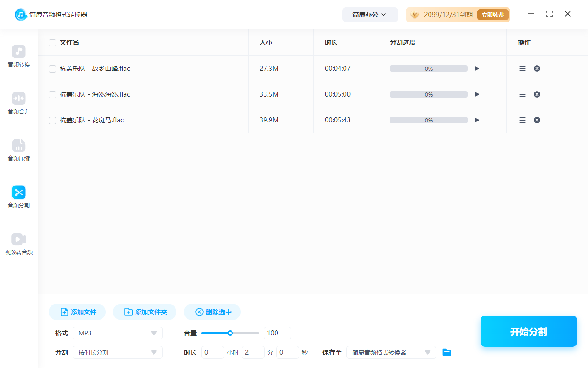Open the 音频合并 panel
588x368 pixels.
[18, 103]
